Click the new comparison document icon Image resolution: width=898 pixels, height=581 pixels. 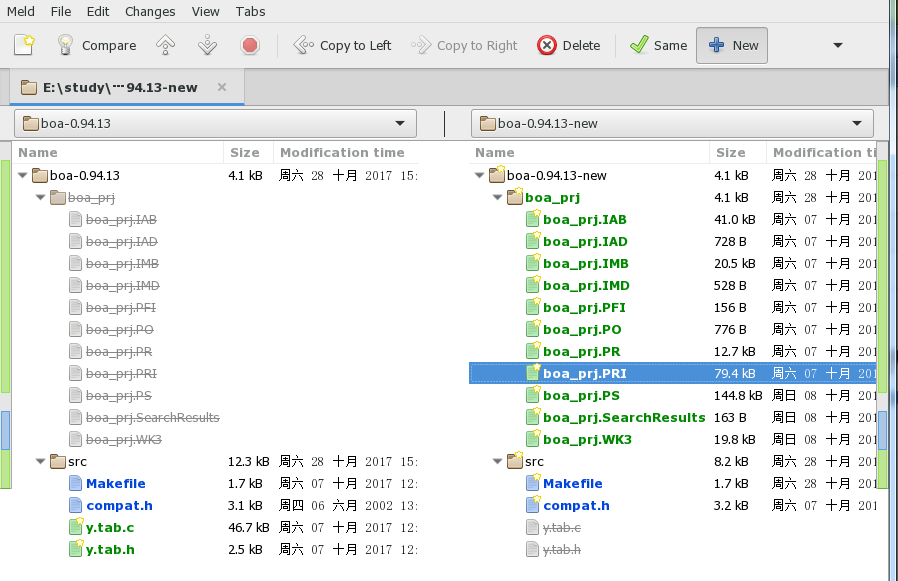(24, 45)
